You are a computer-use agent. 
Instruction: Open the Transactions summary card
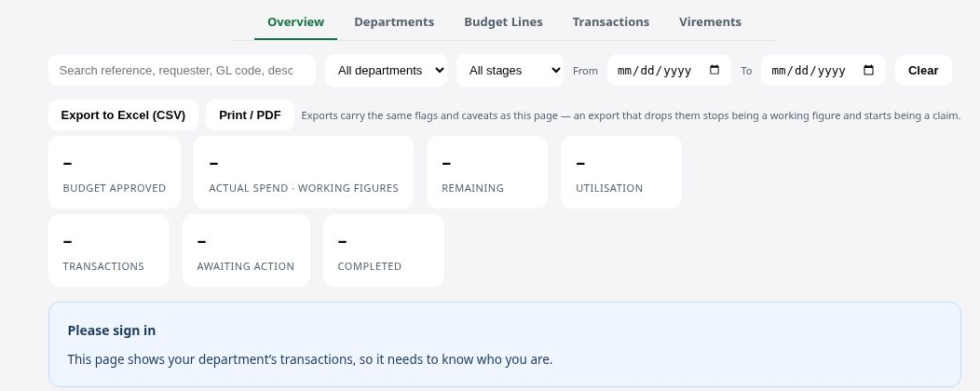pyautogui.click(x=109, y=250)
